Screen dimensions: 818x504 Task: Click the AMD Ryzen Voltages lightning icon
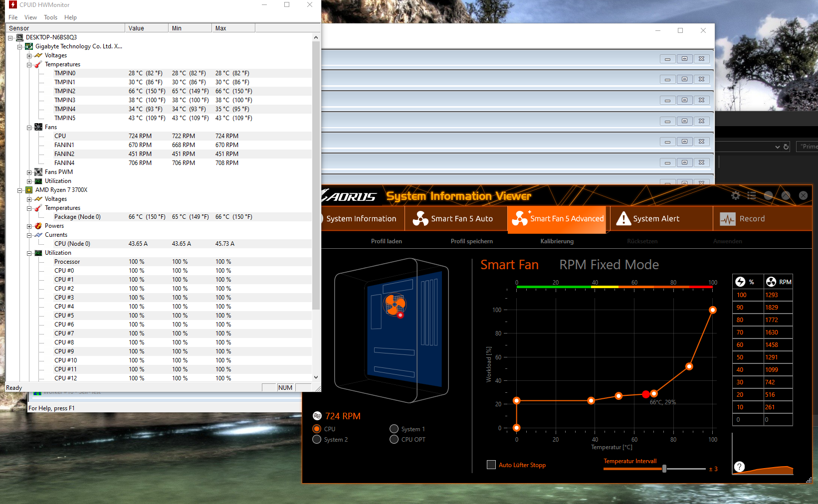[x=38, y=199]
